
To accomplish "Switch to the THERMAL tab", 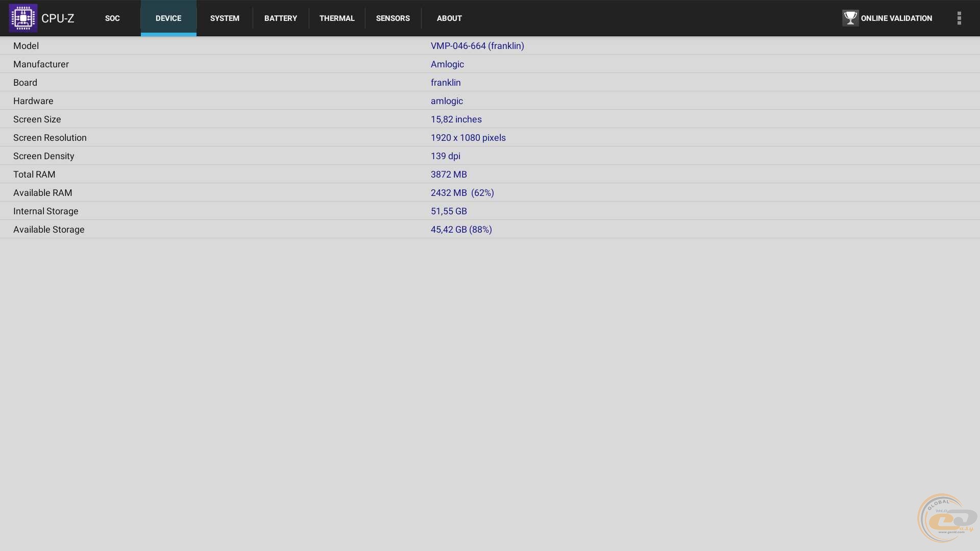I will tap(337, 18).
